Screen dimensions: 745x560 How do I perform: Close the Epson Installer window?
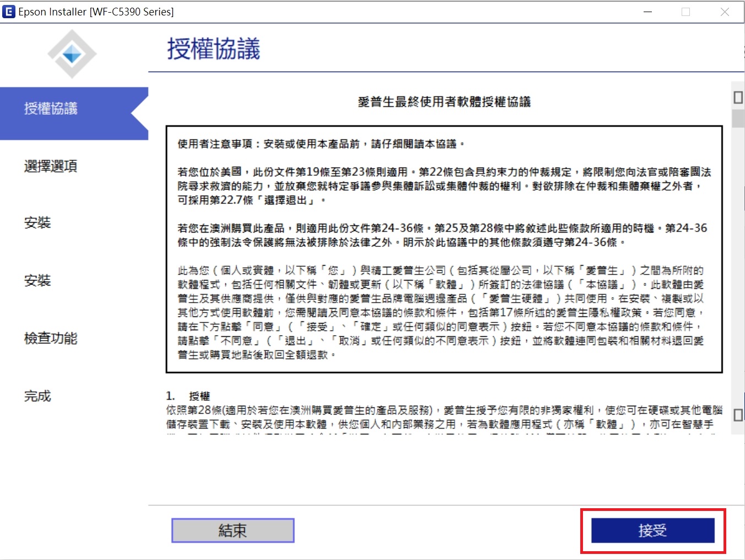[725, 12]
